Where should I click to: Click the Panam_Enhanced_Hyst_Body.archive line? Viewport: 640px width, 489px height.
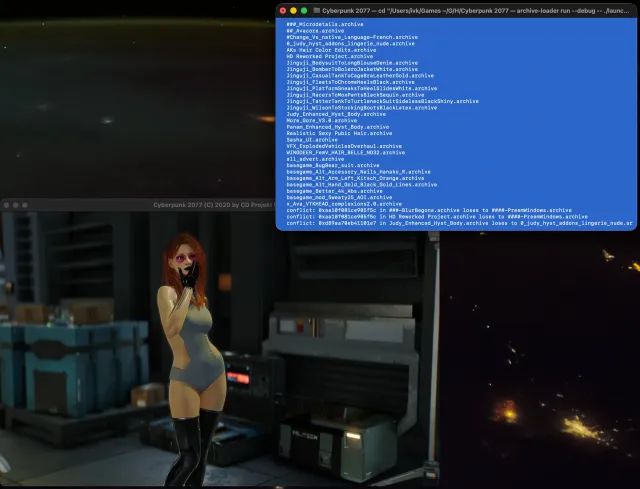(x=338, y=127)
